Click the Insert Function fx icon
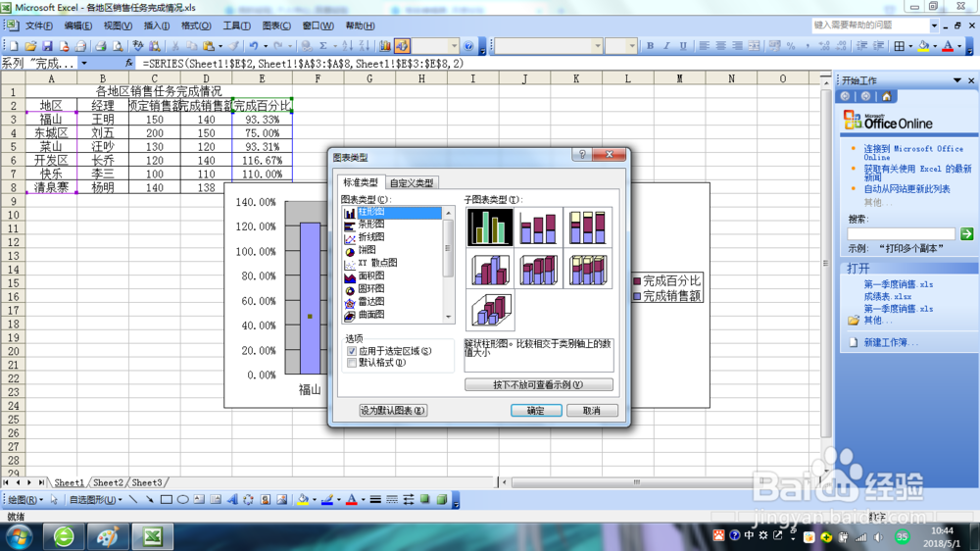980x551 pixels. tap(128, 63)
